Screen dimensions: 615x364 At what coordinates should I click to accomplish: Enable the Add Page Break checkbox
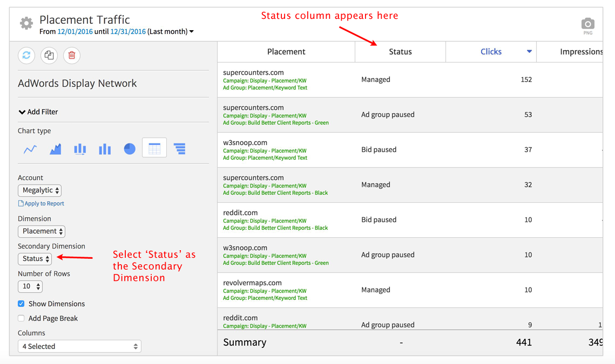tap(21, 318)
